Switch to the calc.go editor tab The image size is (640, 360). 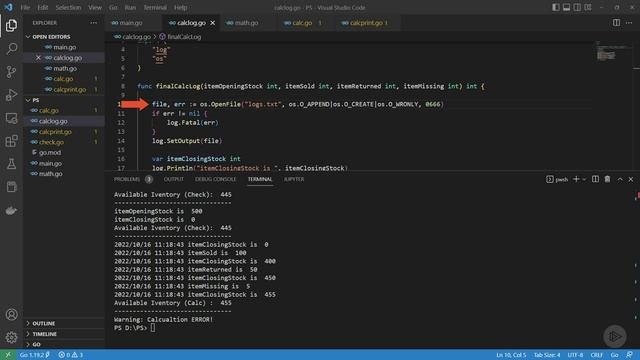[x=302, y=23]
